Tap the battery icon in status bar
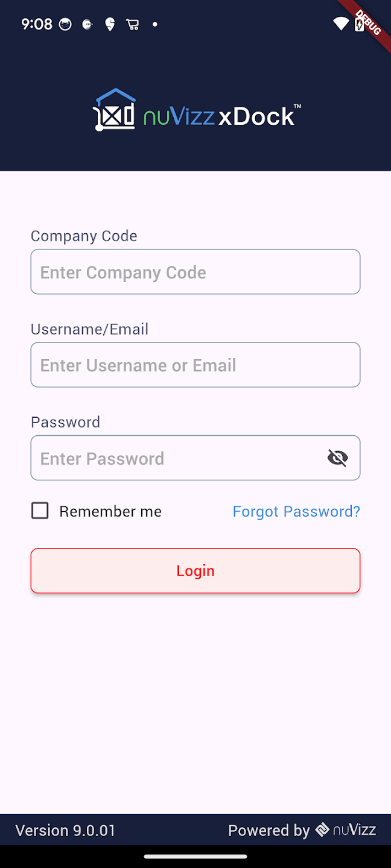 [x=359, y=24]
